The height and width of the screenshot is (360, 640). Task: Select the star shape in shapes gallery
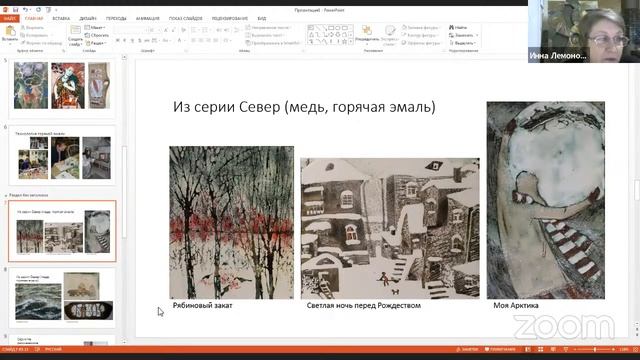(344, 42)
